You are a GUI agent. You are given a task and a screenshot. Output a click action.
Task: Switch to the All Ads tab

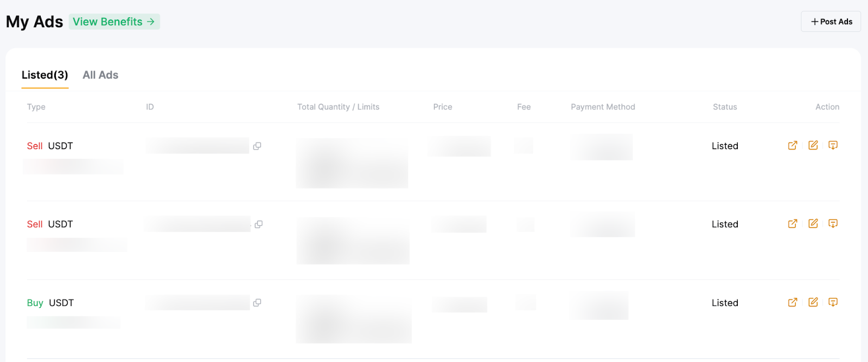point(100,75)
